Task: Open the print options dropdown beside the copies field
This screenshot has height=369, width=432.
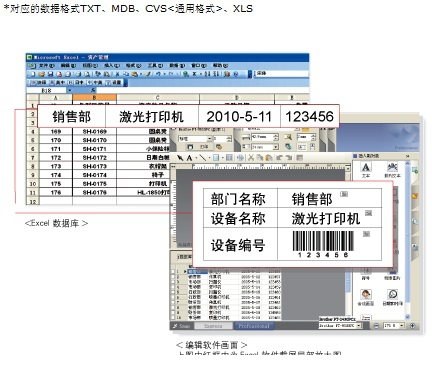Action: coord(210,139)
